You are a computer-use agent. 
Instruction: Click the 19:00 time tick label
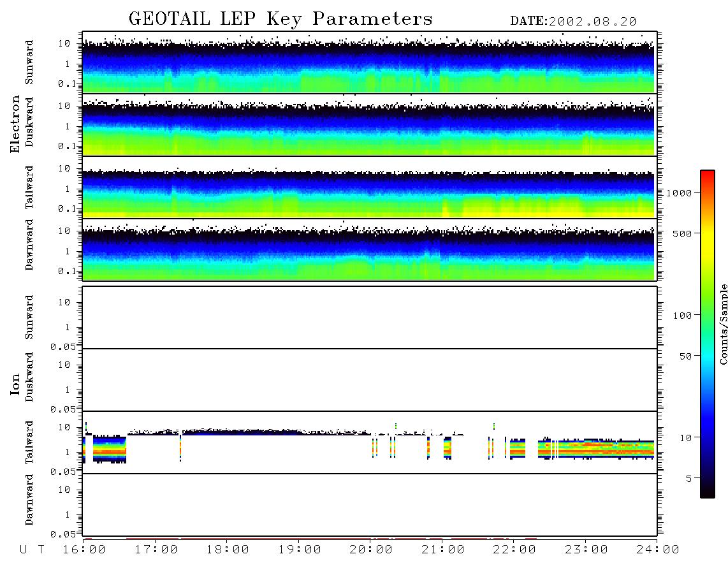pos(300,550)
